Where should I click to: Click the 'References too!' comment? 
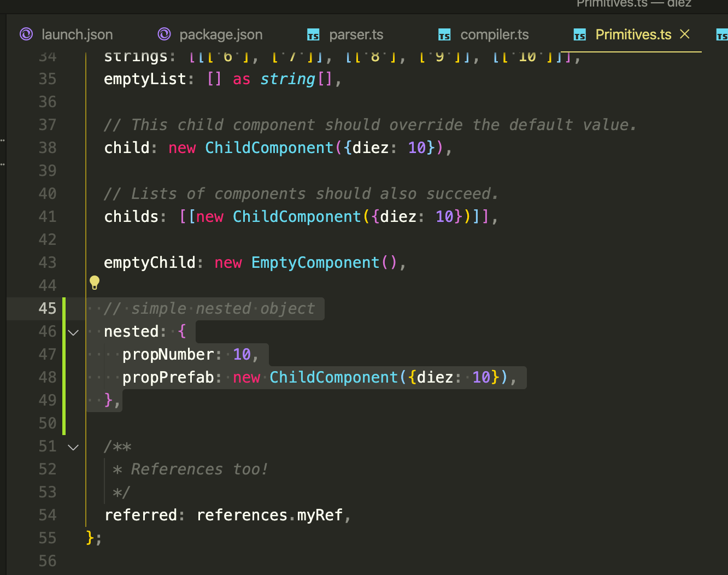pyautogui.click(x=199, y=469)
